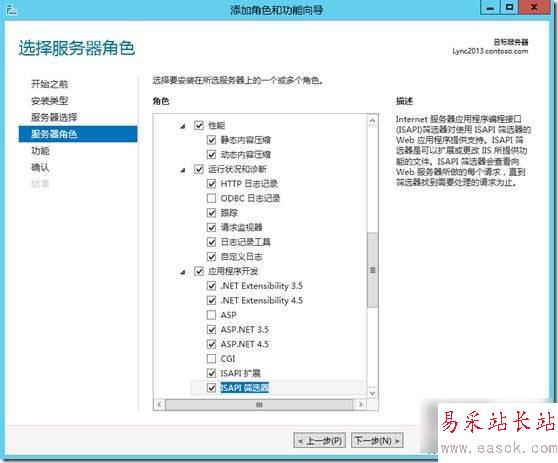Select the .NET Extensibility 4.5 label
558x463 pixels.
pyautogui.click(x=262, y=300)
